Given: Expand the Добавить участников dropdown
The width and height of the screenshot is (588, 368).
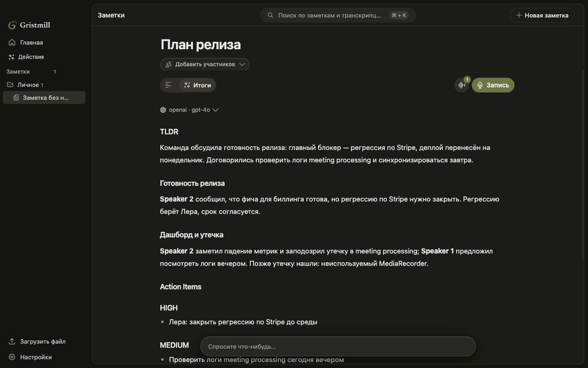Looking at the screenshot, I should 205,64.
